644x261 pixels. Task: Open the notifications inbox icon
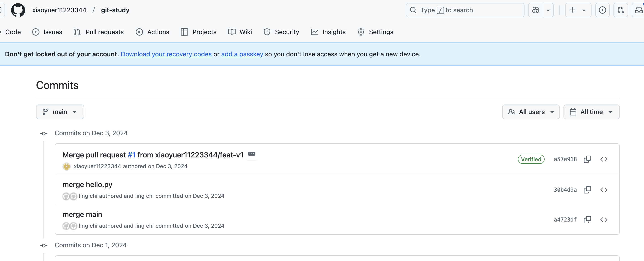[639, 10]
